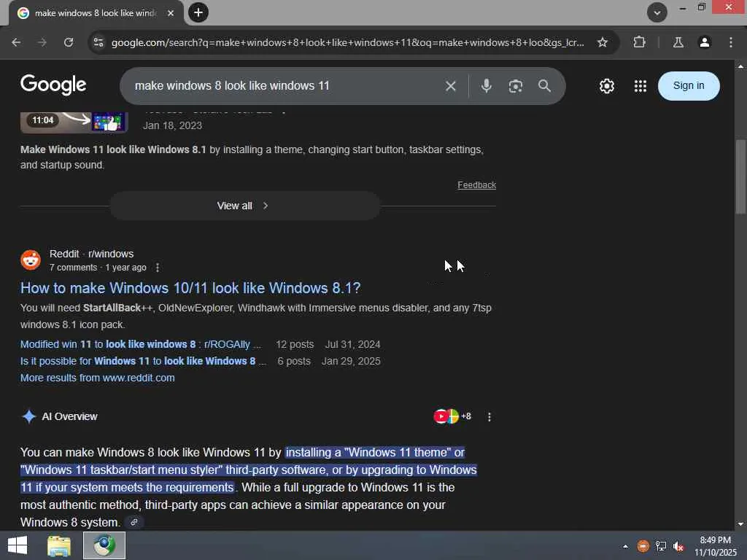
Task: Click the orange tray notification icon
Action: click(x=643, y=545)
